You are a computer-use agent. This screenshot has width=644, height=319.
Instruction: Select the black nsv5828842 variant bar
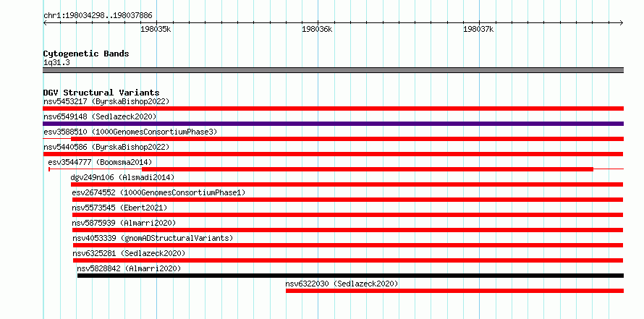pyautogui.click(x=350, y=276)
